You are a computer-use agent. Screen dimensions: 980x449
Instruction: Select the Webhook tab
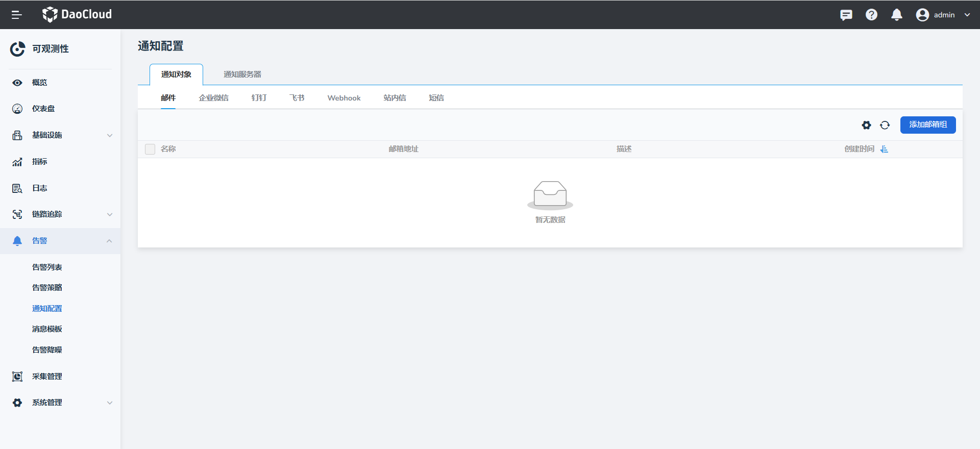coord(344,98)
